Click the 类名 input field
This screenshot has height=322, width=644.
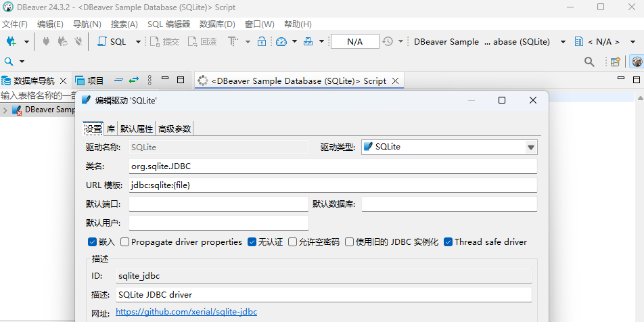[332, 166]
